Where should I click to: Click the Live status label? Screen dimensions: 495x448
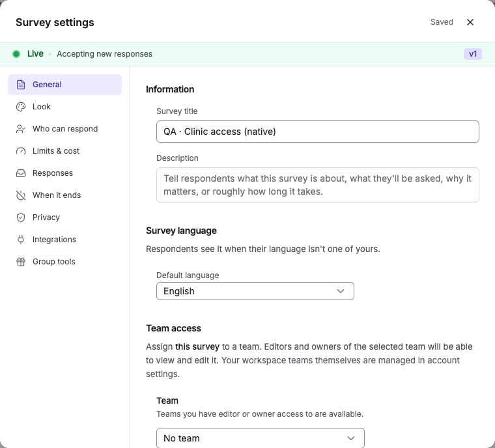point(35,53)
